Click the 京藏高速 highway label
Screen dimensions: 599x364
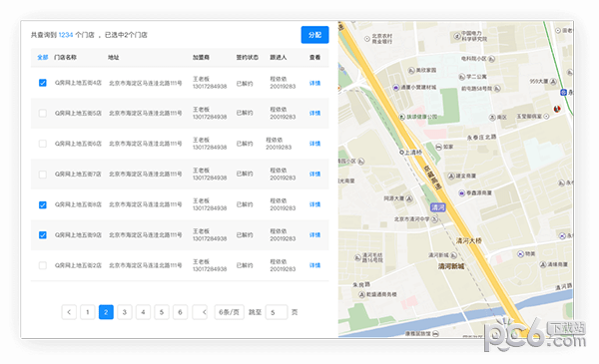click(x=433, y=178)
